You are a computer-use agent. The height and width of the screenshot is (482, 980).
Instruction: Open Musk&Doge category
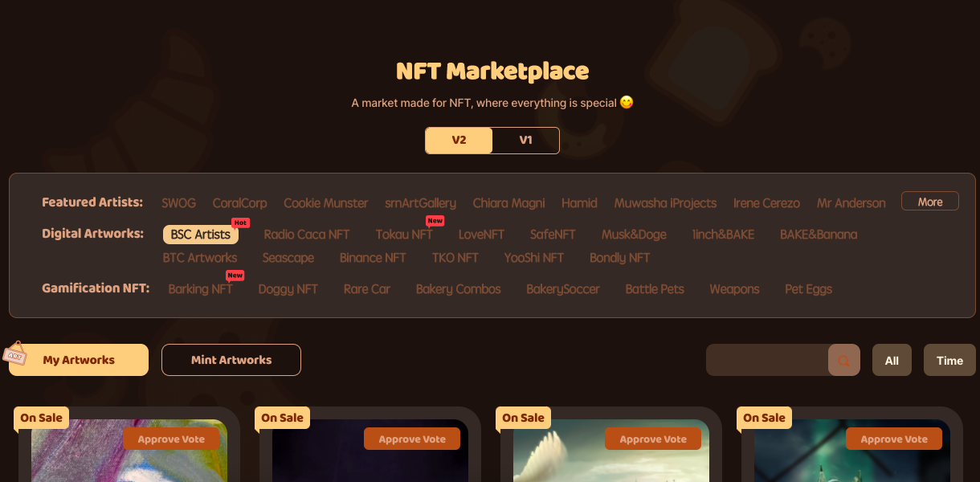point(634,235)
